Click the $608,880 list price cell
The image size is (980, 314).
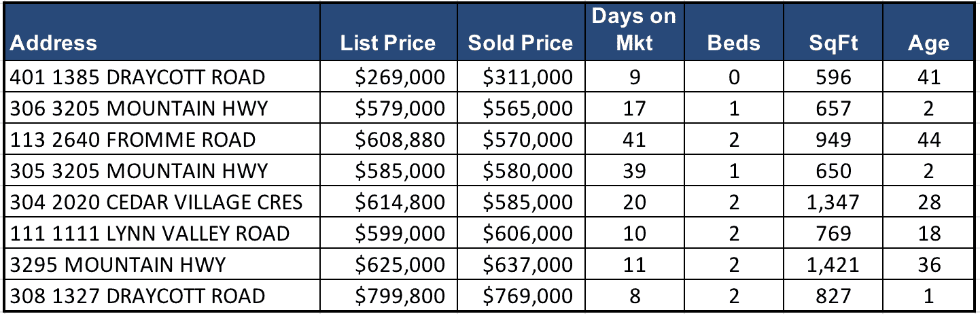[400, 140]
